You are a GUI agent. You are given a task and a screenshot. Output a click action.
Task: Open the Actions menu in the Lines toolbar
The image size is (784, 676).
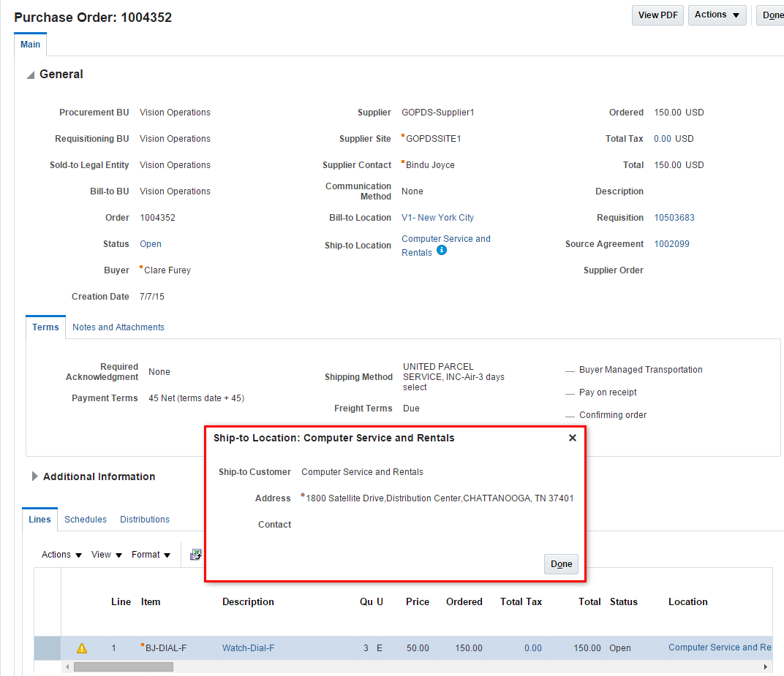60,555
